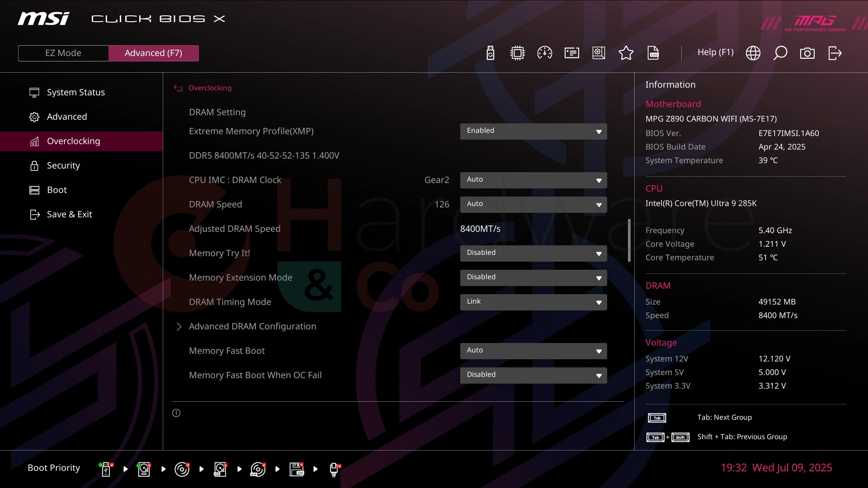The image size is (868, 488).
Task: Click the DDR5 8400MT/s 40-52-52-135 1.400V profile text
Action: 264,155
